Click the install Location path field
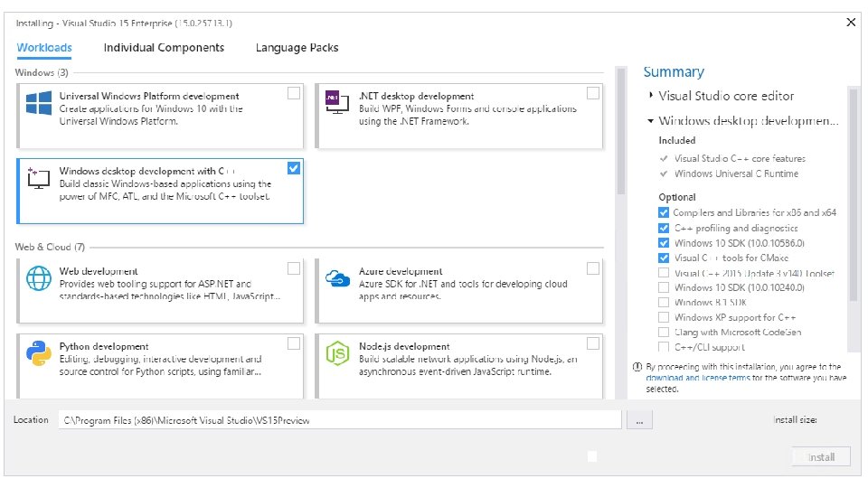This screenshot has width=868, height=488. [x=339, y=420]
